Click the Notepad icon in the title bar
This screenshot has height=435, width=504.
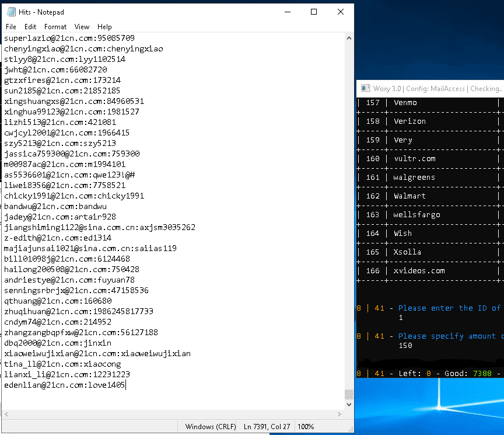[x=9, y=12]
